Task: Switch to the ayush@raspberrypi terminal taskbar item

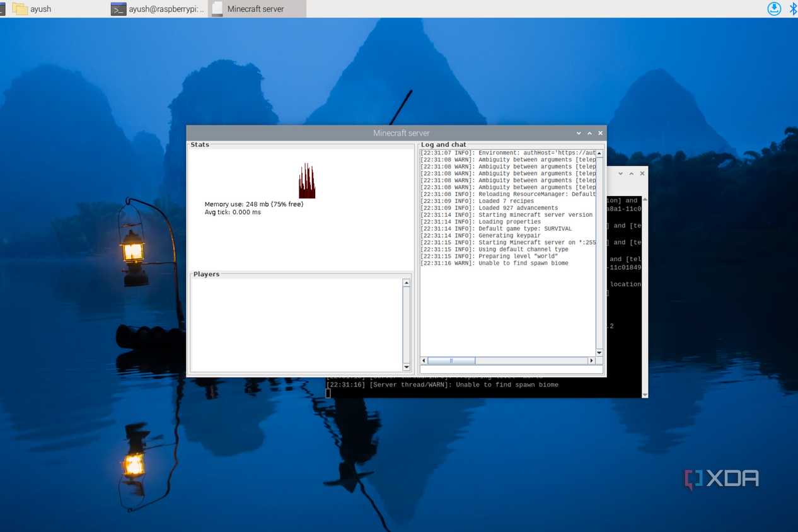Action: [x=158, y=9]
